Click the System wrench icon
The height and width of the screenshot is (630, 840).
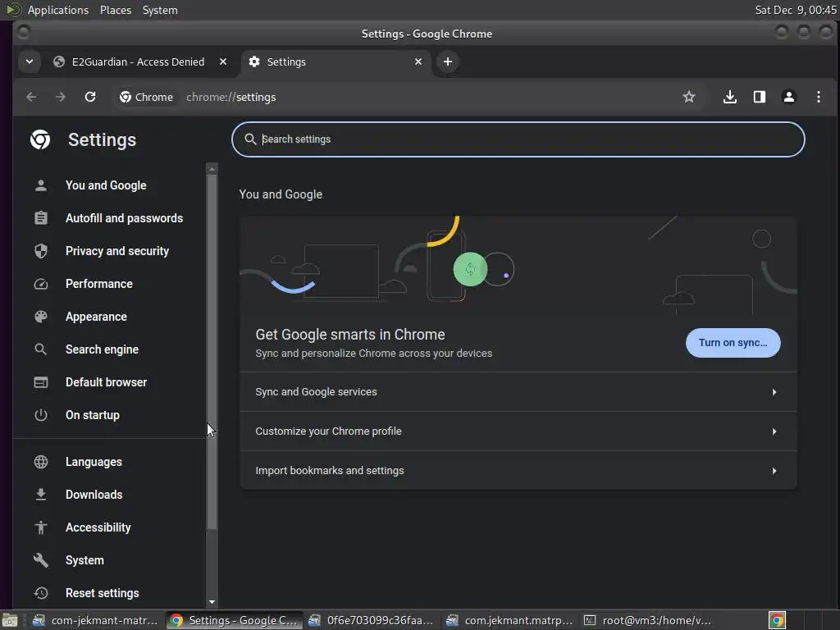click(41, 560)
